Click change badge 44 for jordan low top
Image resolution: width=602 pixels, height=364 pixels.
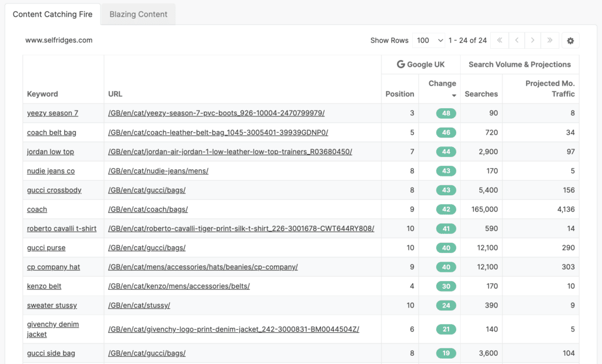click(x=446, y=152)
